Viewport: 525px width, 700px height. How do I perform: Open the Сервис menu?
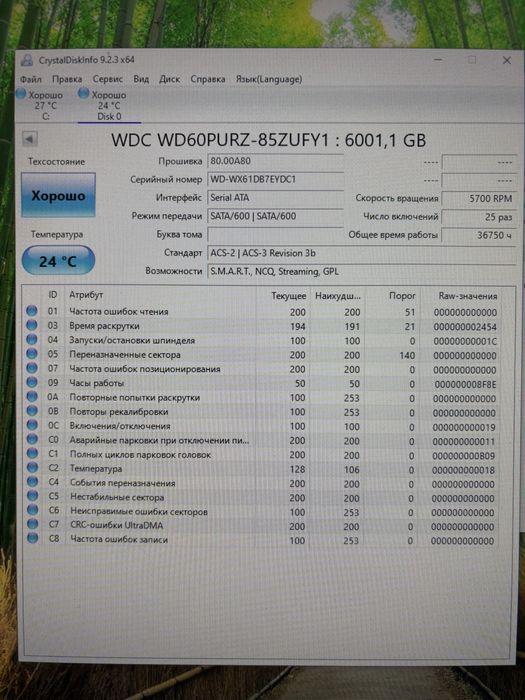[x=108, y=79]
